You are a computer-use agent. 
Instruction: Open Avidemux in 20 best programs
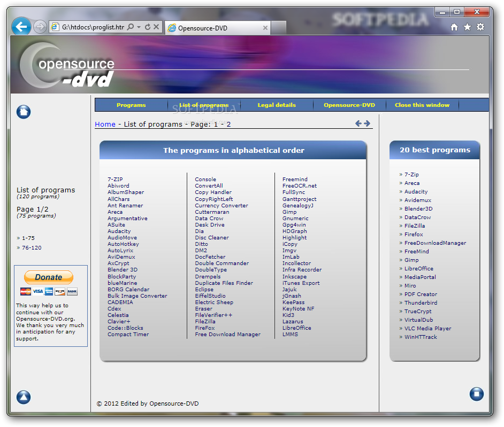tap(417, 200)
